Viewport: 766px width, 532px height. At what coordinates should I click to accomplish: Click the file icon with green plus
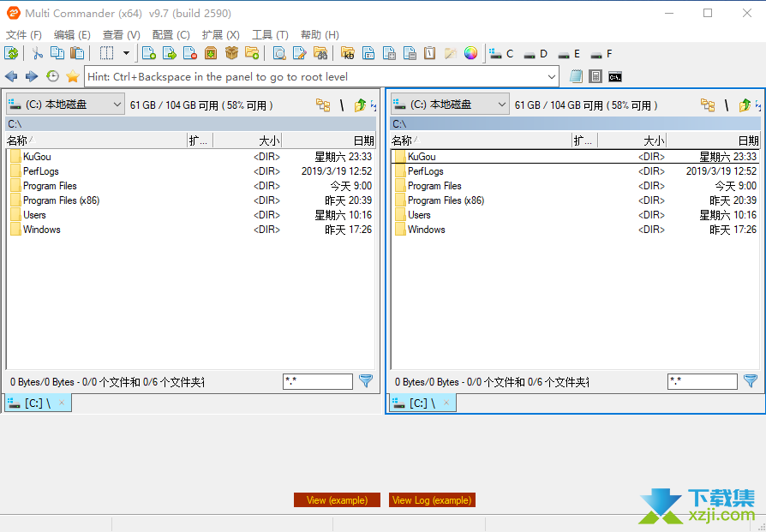pyautogui.click(x=149, y=53)
